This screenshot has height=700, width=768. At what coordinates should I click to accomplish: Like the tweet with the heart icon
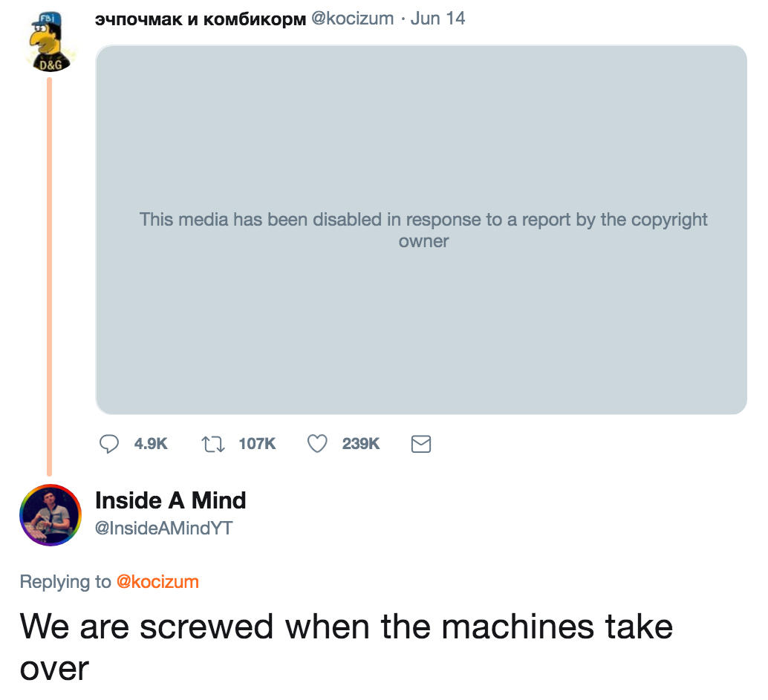point(318,444)
